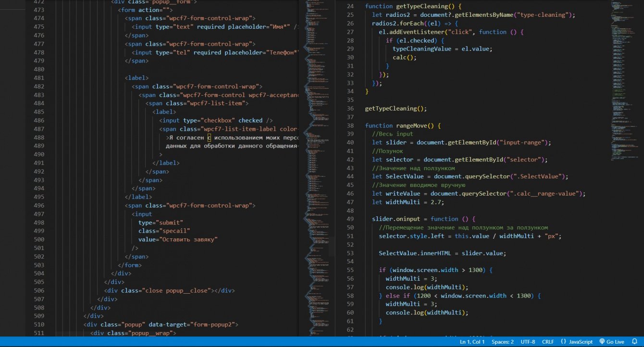The height and width of the screenshot is (347, 644).
Task: Click the data-target="form-popup2" attribute
Action: [193, 324]
